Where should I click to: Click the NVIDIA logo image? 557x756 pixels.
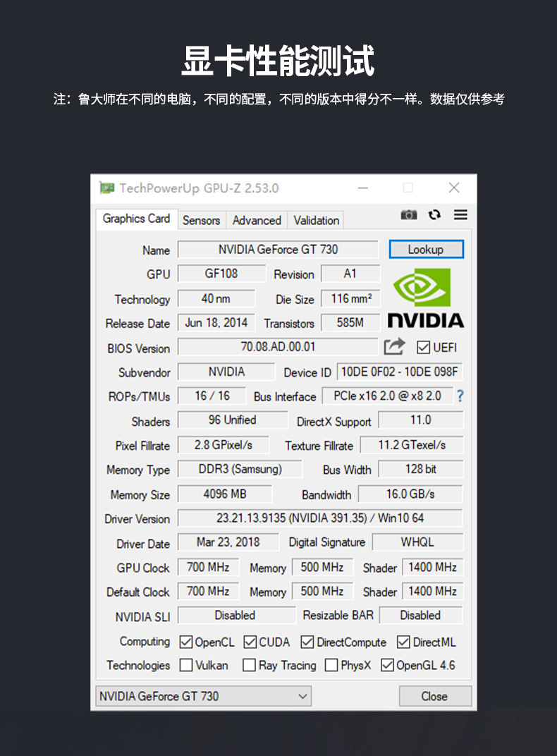(425, 298)
